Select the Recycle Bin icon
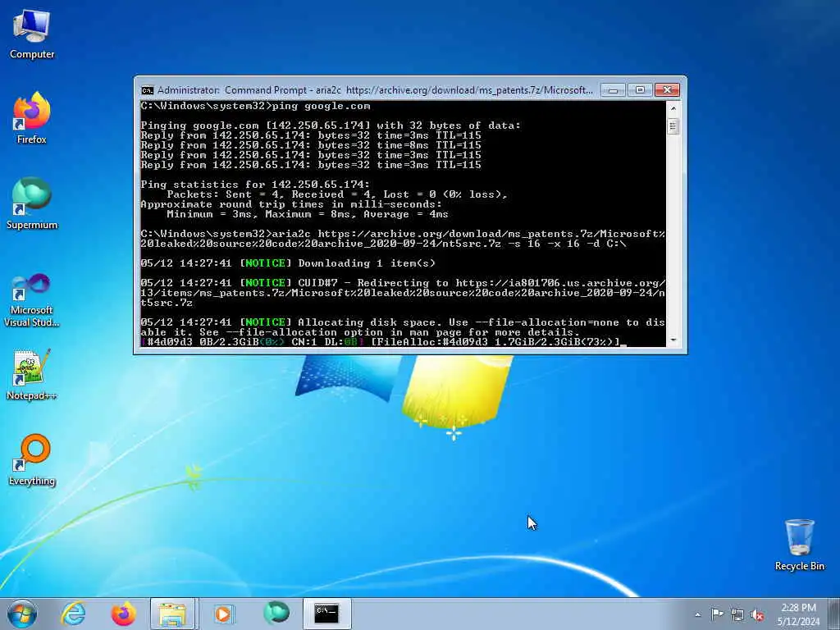The image size is (840, 630). pyautogui.click(x=799, y=545)
